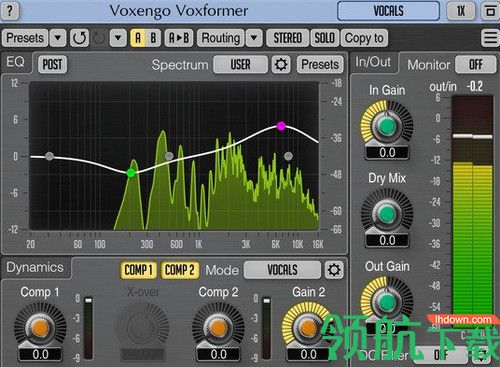Select the gray EQ point near 10K
Viewport: 500px width, 367px height.
288,156
